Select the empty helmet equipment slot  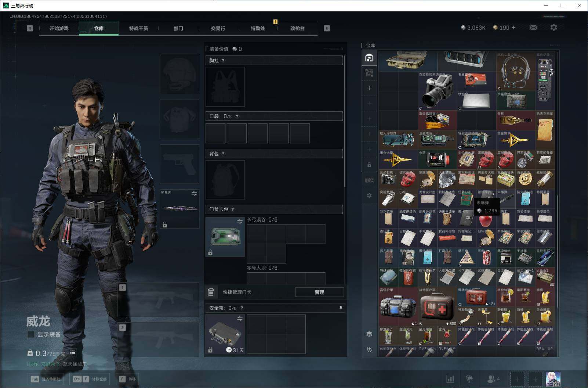179,74
